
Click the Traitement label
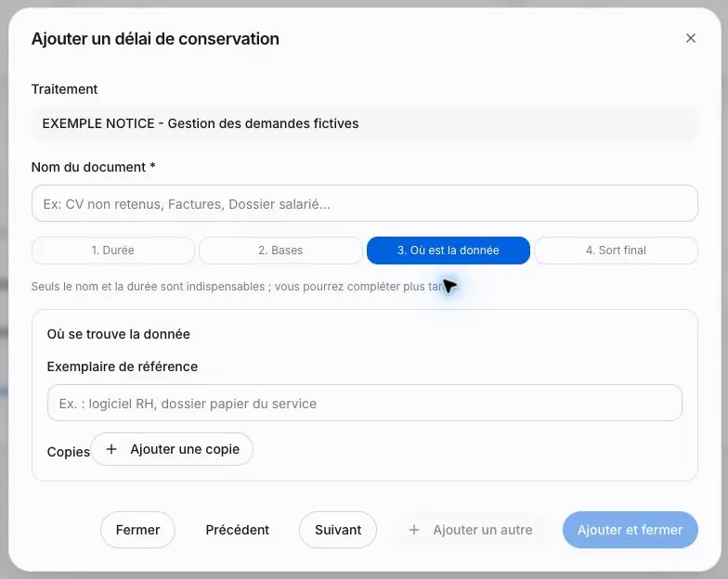point(64,89)
